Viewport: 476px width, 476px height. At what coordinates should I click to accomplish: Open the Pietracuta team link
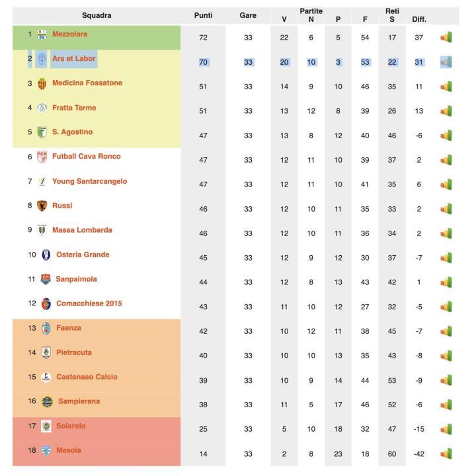click(x=74, y=352)
